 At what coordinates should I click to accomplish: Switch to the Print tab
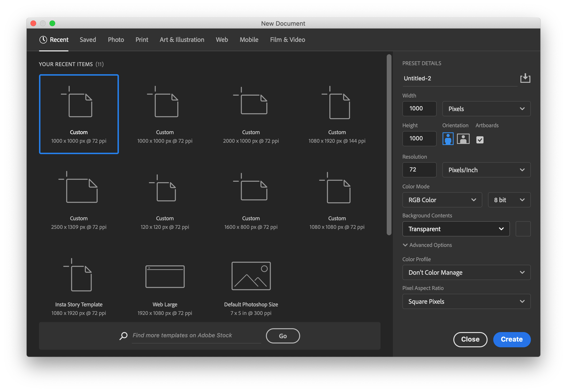point(142,40)
